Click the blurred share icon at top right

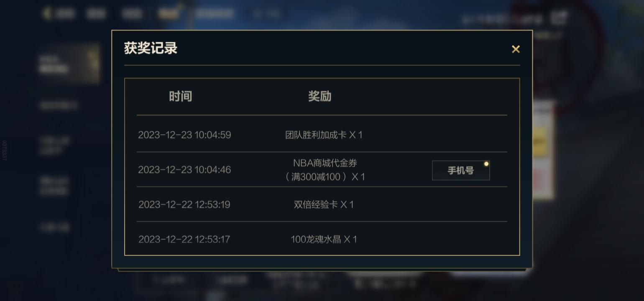pyautogui.click(x=559, y=18)
